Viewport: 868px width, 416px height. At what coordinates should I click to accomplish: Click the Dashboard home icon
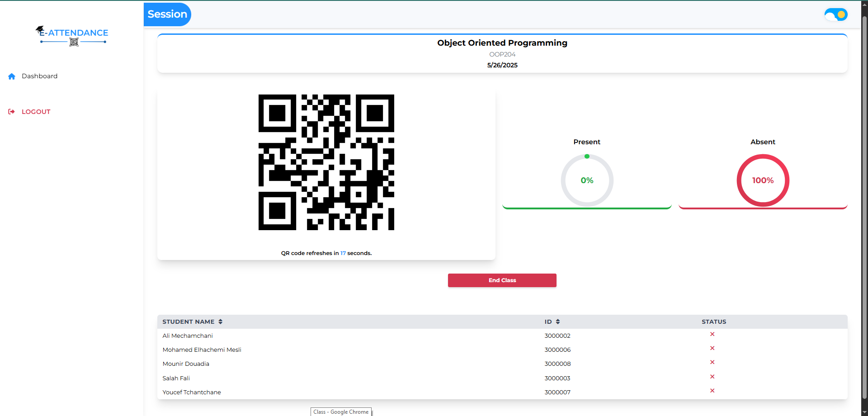[x=12, y=76]
